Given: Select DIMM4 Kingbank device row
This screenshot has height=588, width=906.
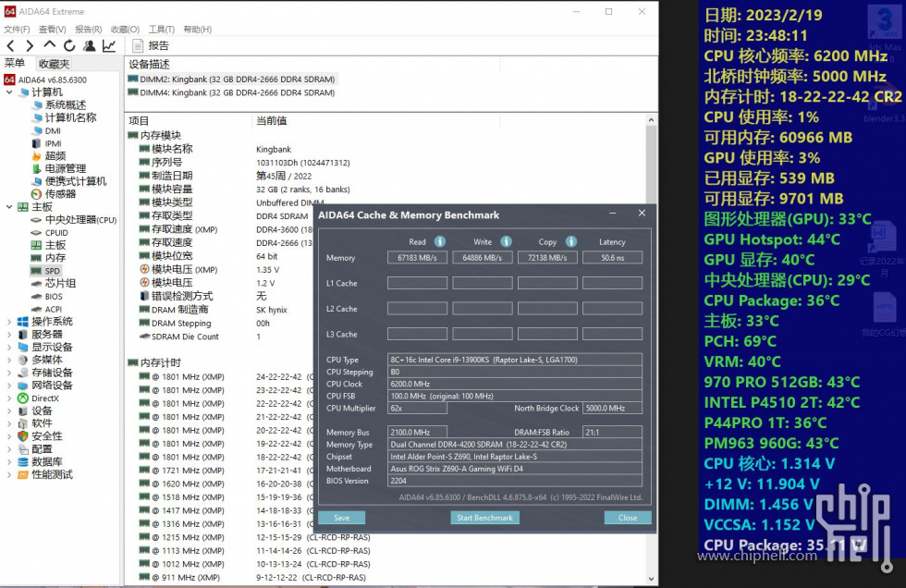Looking at the screenshot, I should tap(231, 92).
